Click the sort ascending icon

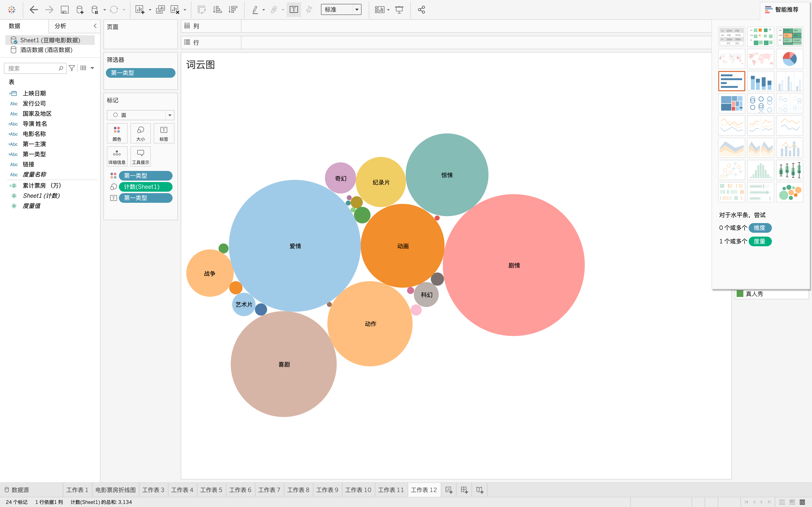click(217, 10)
